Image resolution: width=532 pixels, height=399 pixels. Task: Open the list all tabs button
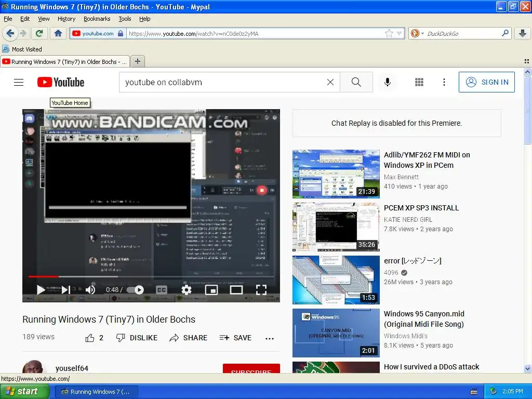(x=527, y=61)
